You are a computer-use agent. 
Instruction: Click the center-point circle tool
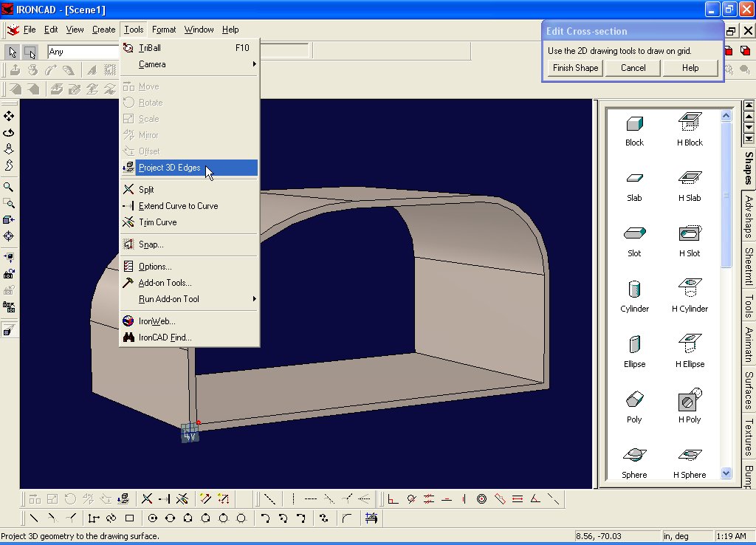[153, 518]
